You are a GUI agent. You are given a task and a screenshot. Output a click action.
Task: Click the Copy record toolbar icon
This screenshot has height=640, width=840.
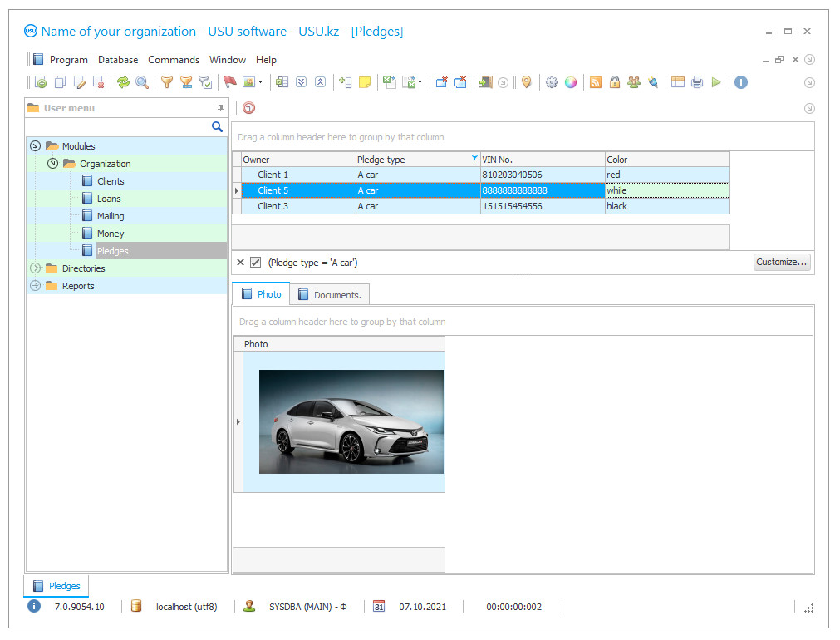[x=60, y=82]
